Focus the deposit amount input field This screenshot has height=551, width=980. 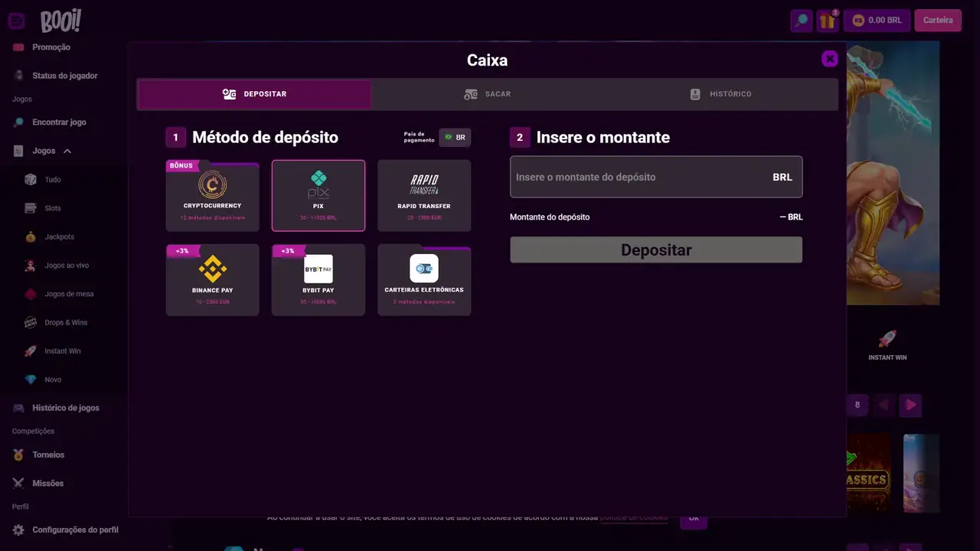tap(656, 177)
